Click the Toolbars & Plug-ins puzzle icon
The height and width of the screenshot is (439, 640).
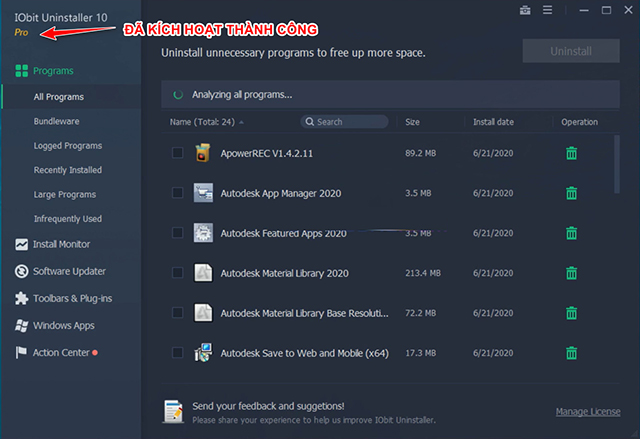click(x=22, y=298)
